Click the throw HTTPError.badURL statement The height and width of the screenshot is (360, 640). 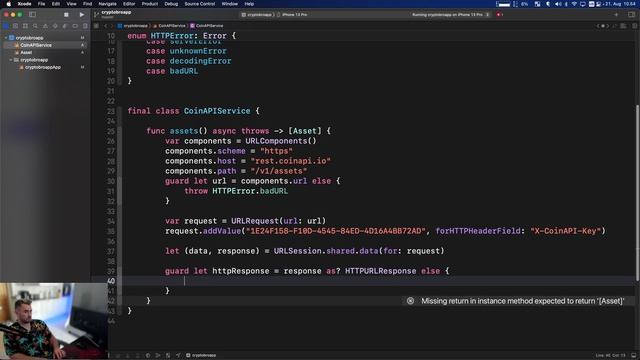click(236, 191)
